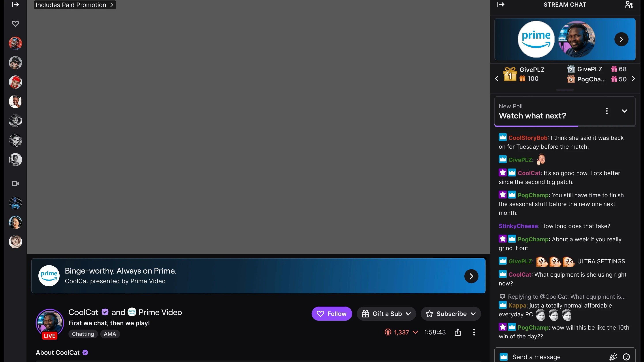Click the reply icon above Kappa's message
Image resolution: width=644 pixels, height=362 pixels.
tap(502, 296)
